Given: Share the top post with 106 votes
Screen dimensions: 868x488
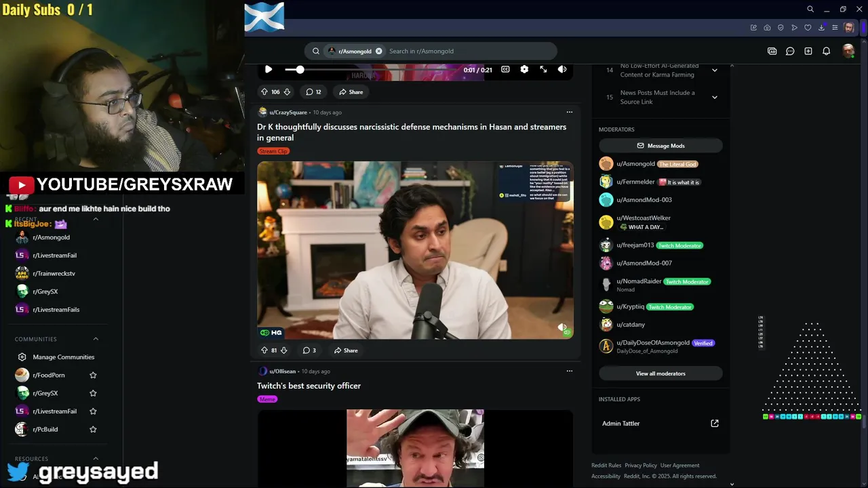Looking at the screenshot, I should point(351,91).
